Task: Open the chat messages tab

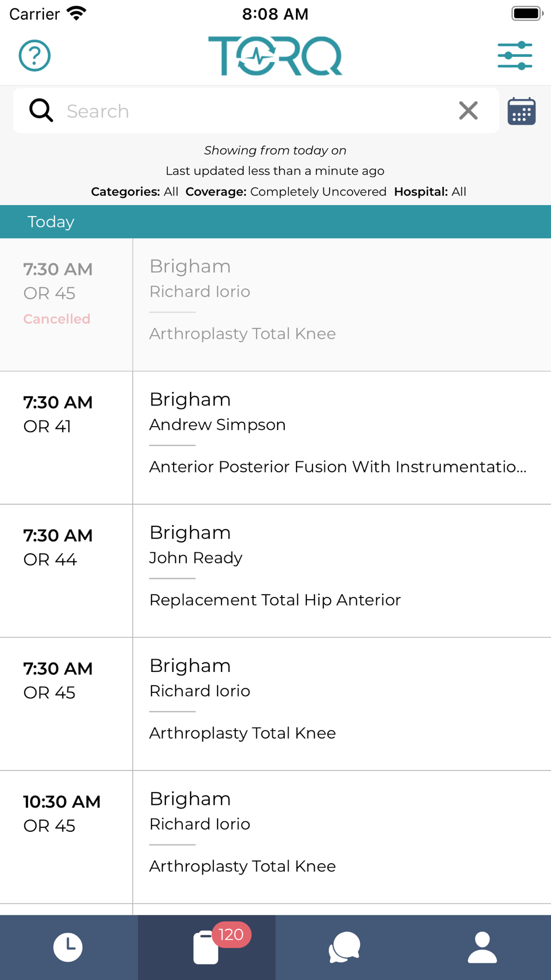Action: pos(344,947)
